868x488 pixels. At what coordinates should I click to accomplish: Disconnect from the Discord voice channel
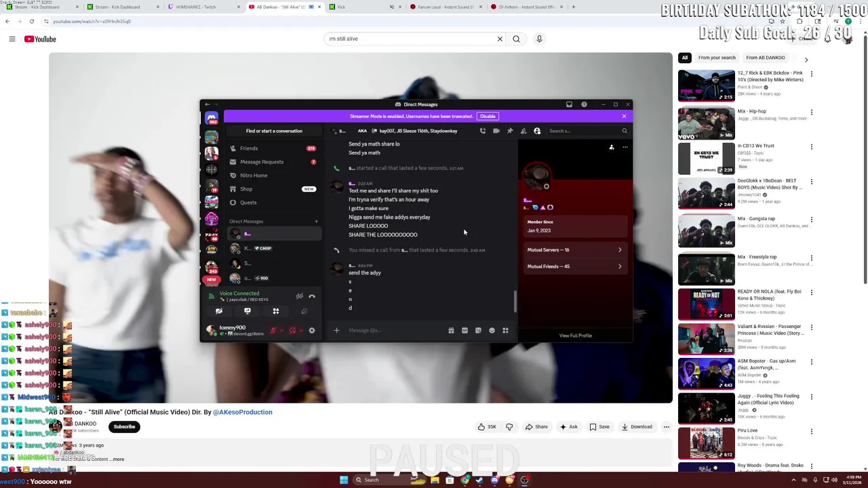pyautogui.click(x=312, y=296)
